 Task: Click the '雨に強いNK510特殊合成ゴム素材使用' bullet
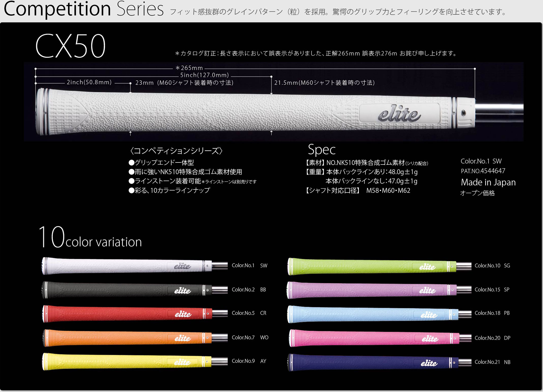tap(185, 172)
